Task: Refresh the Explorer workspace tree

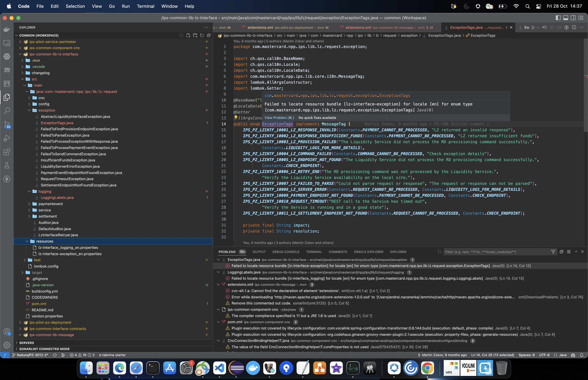Action: coord(202,35)
